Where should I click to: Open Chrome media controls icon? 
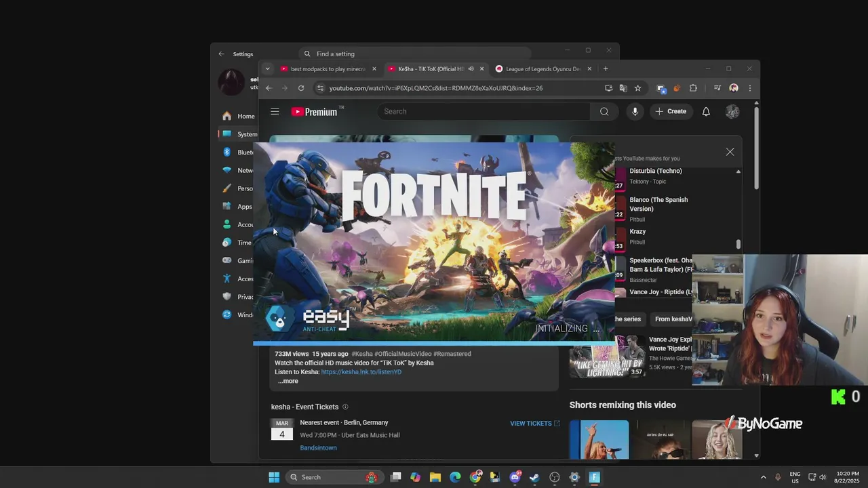[717, 88]
